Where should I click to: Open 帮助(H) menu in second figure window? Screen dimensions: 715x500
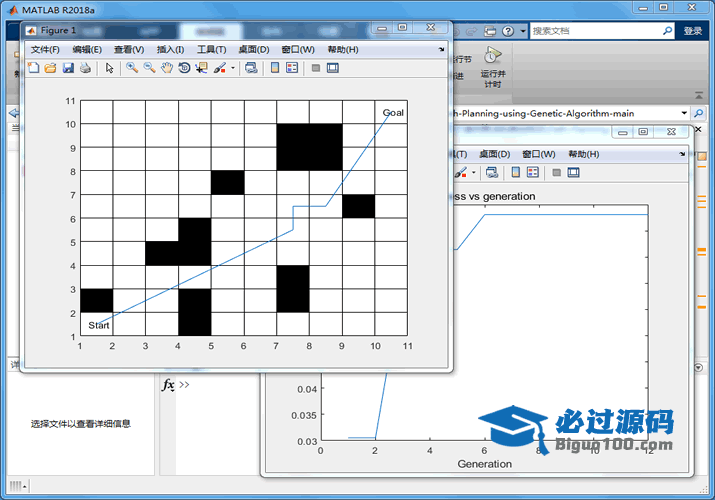point(584,154)
